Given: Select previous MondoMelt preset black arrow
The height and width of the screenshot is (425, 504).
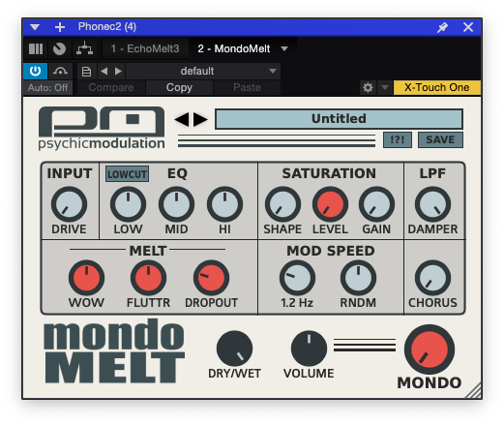Looking at the screenshot, I should pos(182,119).
